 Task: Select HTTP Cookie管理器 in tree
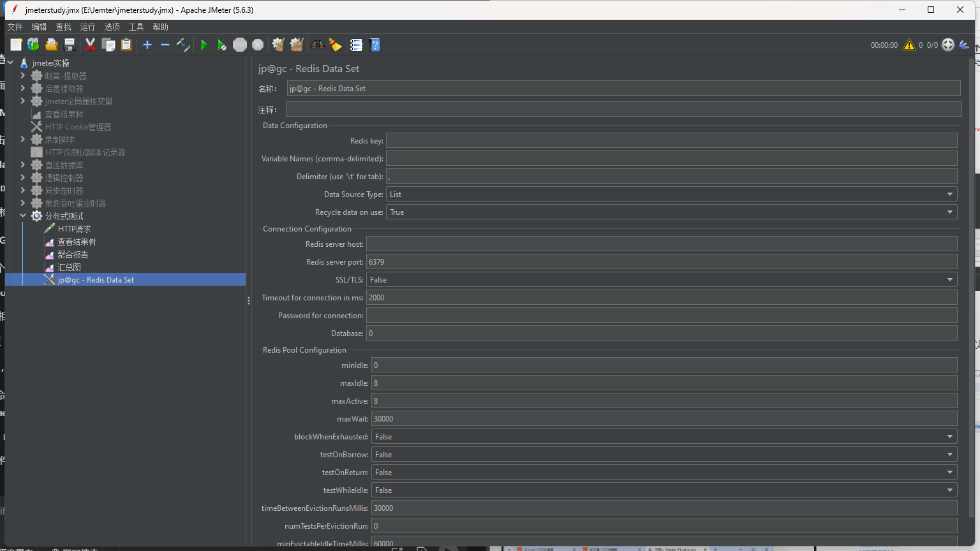(78, 127)
